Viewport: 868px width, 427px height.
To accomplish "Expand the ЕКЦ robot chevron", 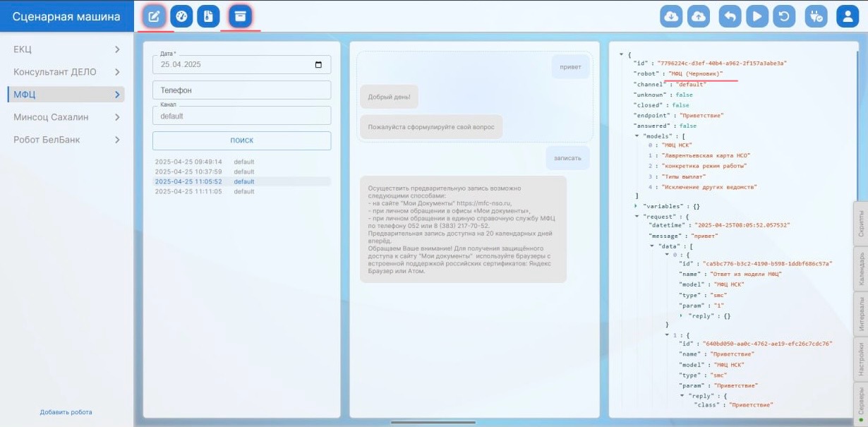I will coord(117,49).
